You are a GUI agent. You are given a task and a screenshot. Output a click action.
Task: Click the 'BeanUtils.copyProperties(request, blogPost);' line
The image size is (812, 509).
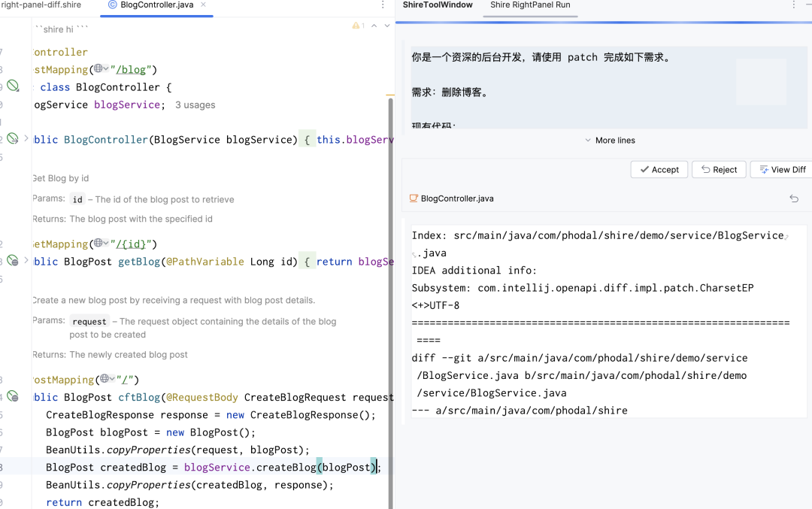coord(177,450)
